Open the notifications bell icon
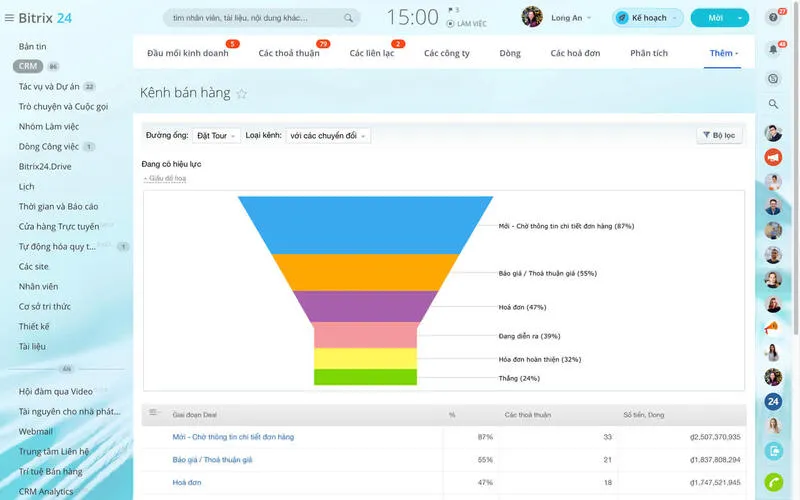Image resolution: width=800 pixels, height=500 pixels. (x=773, y=49)
